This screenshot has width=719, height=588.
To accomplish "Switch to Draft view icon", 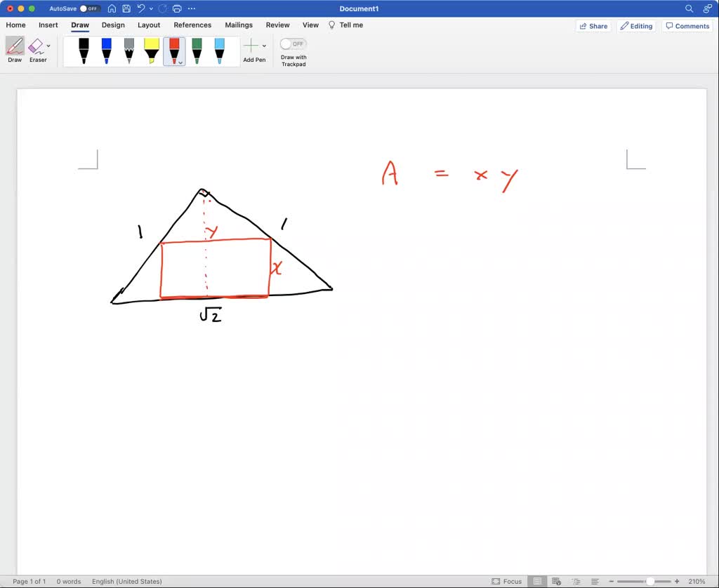I will (x=595, y=581).
